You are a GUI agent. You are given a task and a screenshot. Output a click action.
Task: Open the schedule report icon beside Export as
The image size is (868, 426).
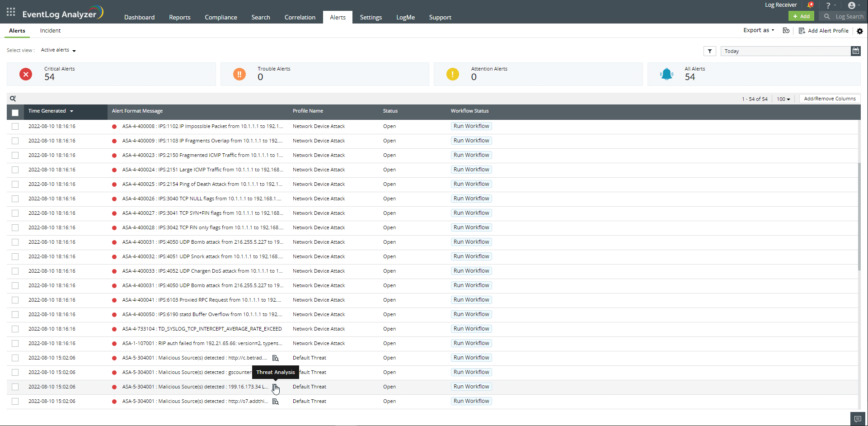click(x=786, y=30)
